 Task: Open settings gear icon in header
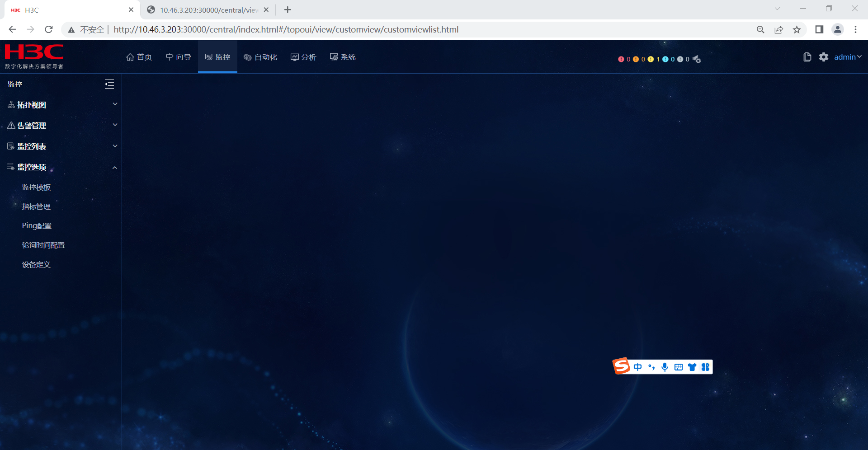coord(824,57)
